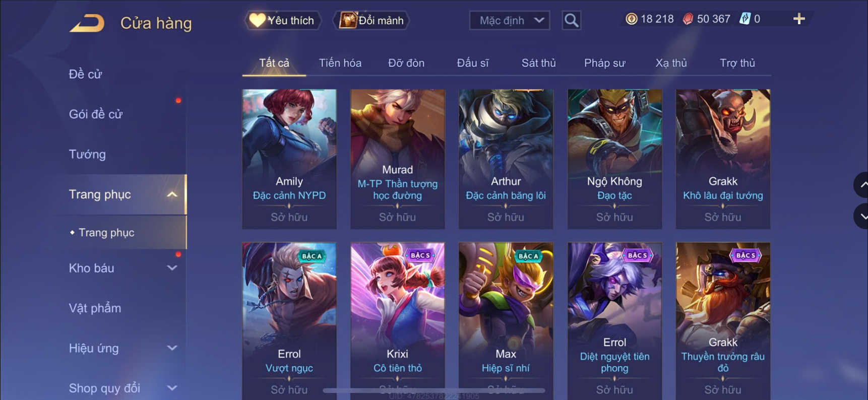Collapse the Trang phục sidebar section

pos(172,194)
